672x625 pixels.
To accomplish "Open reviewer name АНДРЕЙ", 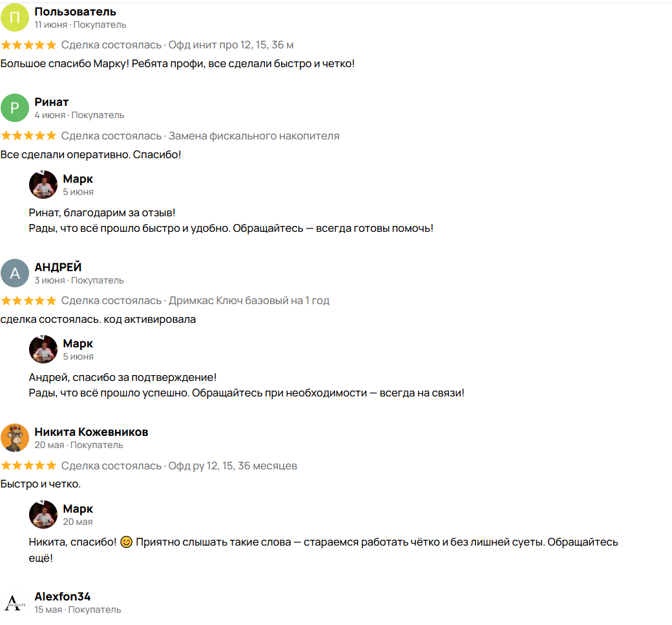I will point(58,267).
